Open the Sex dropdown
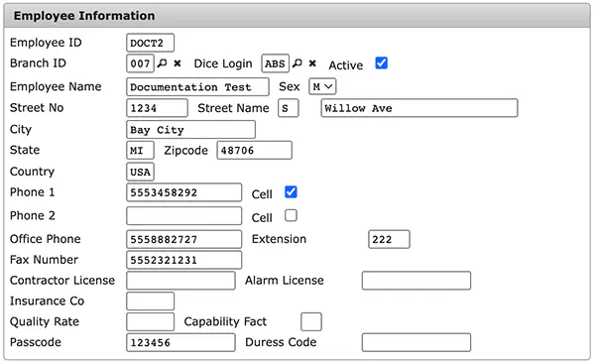 click(322, 87)
